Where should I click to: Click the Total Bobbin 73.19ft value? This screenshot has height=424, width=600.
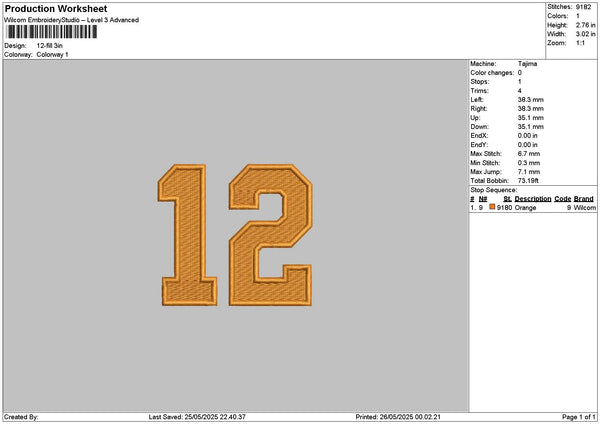pyautogui.click(x=530, y=179)
